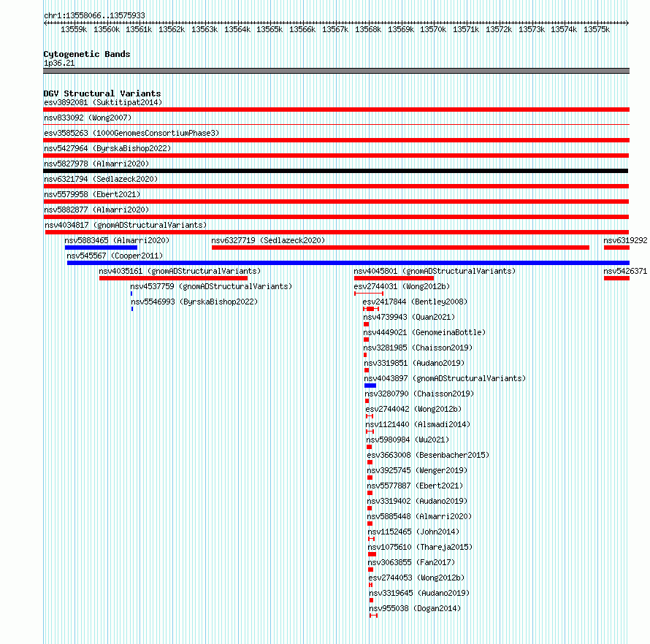The image size is (650, 644).
Task: Open nsv5827978 (Almarri2020) variant label
Action: [x=96, y=164]
